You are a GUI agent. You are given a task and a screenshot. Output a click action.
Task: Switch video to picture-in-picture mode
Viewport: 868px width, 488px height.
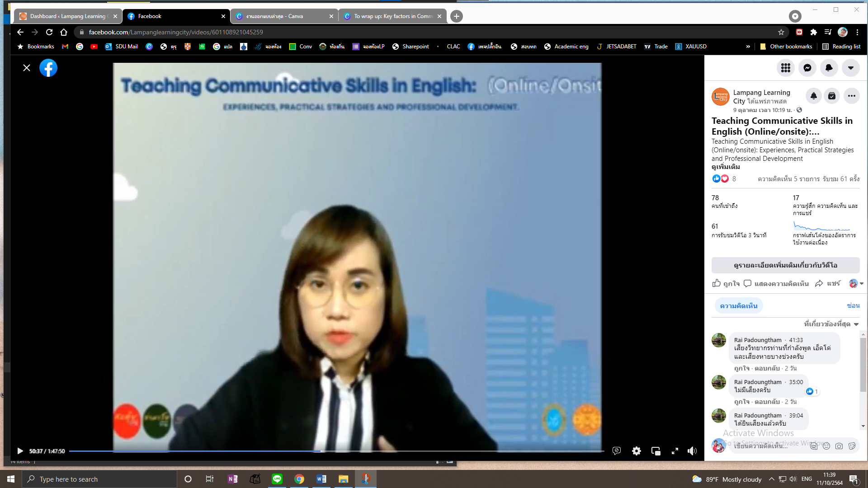tap(656, 451)
